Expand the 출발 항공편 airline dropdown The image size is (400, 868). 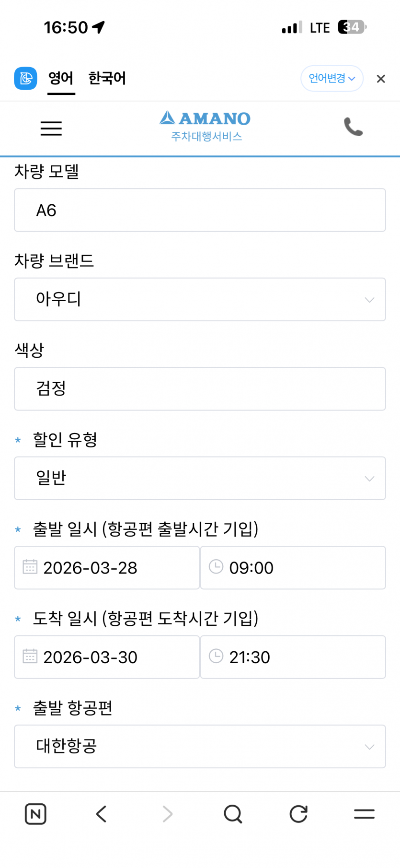coord(200,746)
